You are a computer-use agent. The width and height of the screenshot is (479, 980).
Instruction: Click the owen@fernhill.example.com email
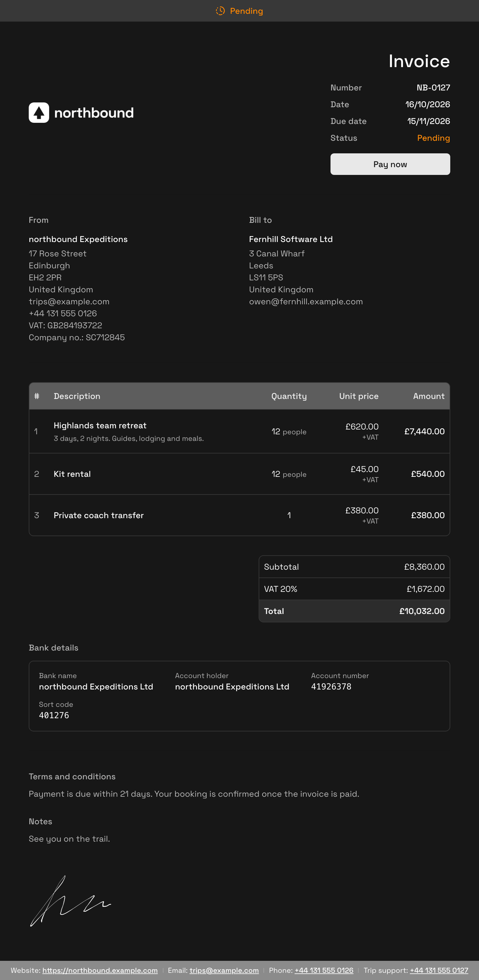pos(306,301)
